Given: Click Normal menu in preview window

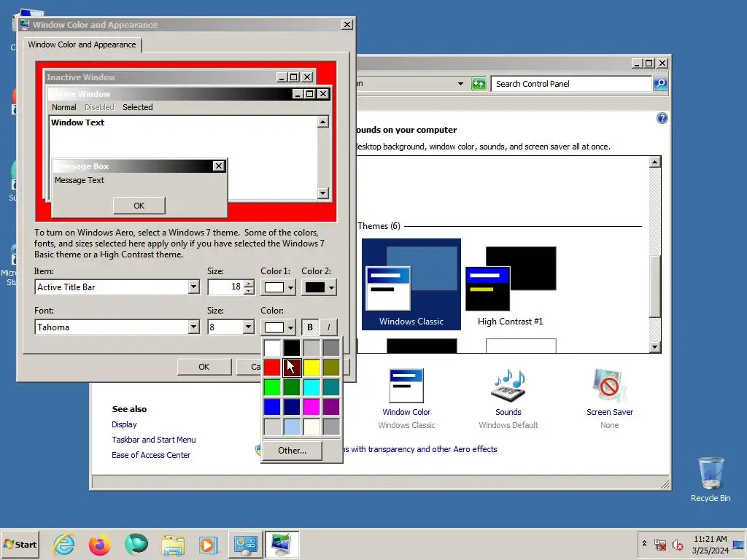Looking at the screenshot, I should tap(64, 107).
